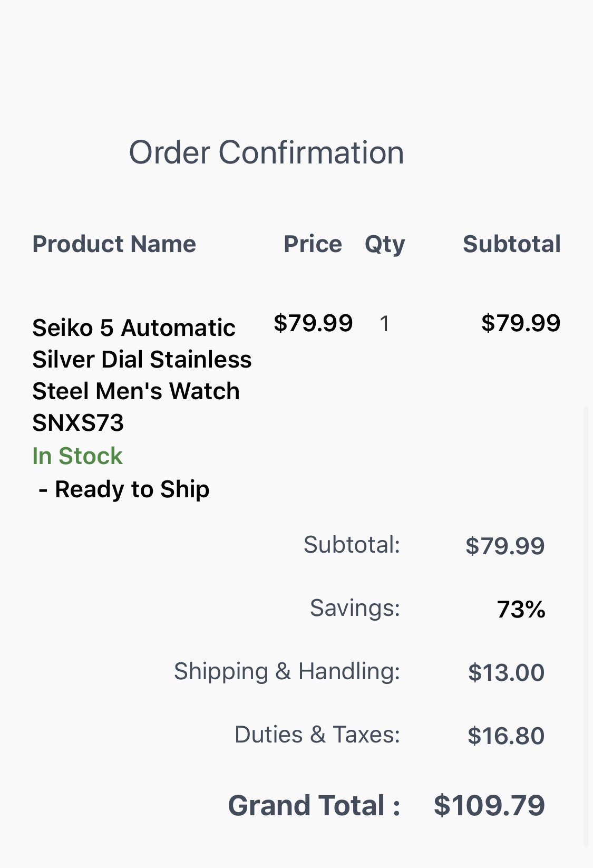This screenshot has height=868, width=593.
Task: Click the Subtotal: summary label
Action: 352,545
